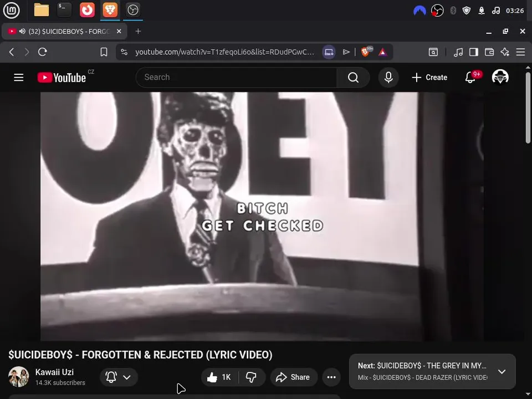Open the Brave Shields lion icon
The width and height of the screenshot is (532, 399).
pos(366,52)
